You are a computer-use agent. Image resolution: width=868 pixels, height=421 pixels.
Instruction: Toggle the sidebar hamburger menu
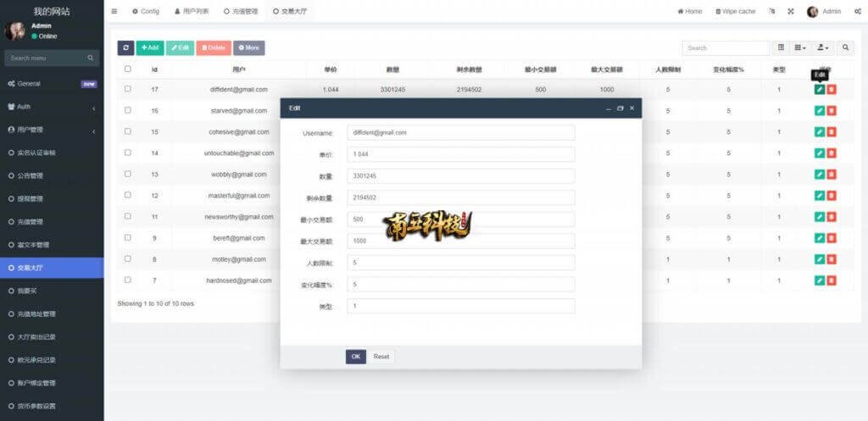click(x=114, y=11)
